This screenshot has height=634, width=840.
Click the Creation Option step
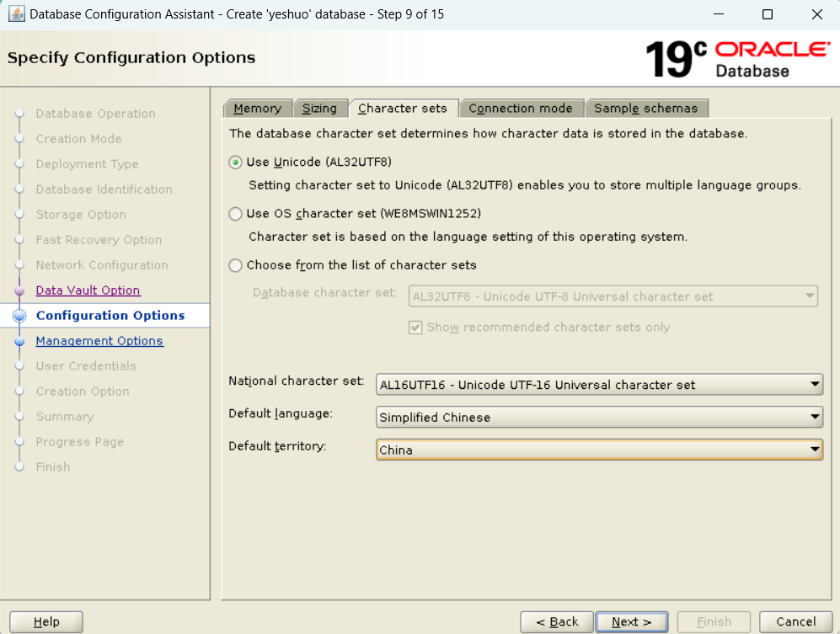(x=83, y=392)
